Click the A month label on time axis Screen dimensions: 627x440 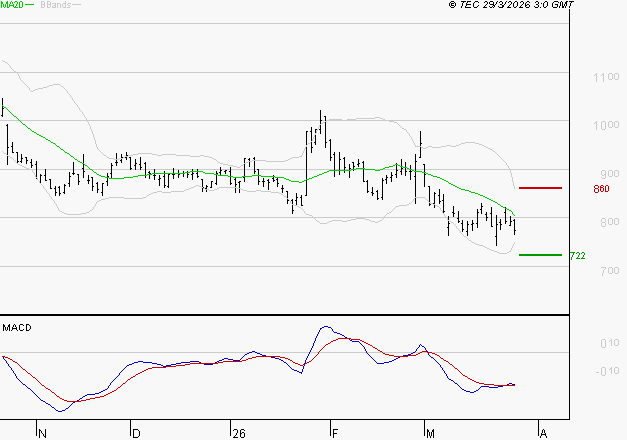pos(543,434)
